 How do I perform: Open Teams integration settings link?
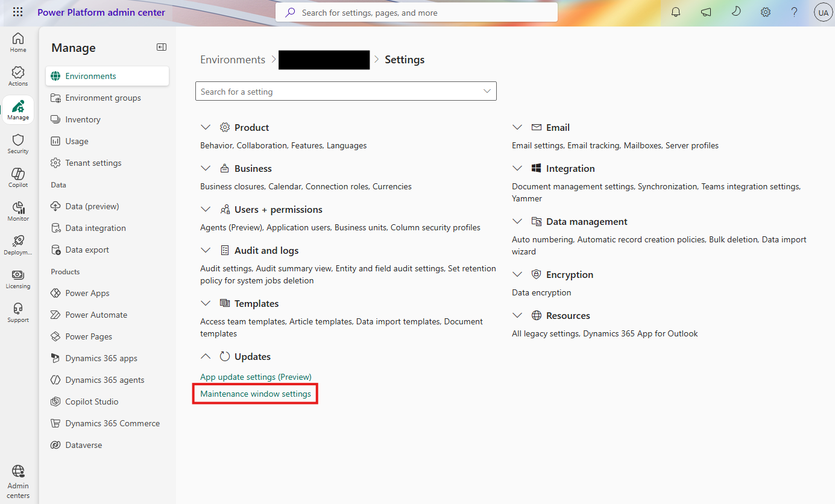click(750, 186)
